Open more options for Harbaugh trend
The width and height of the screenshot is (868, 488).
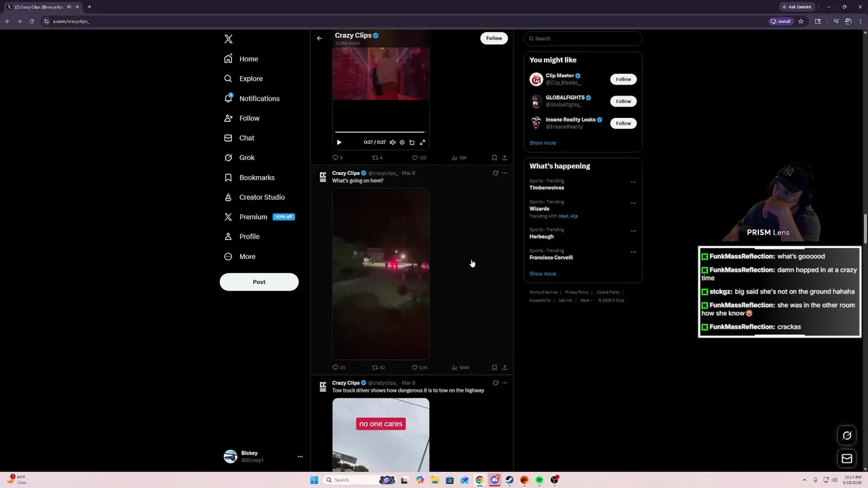[x=633, y=230]
